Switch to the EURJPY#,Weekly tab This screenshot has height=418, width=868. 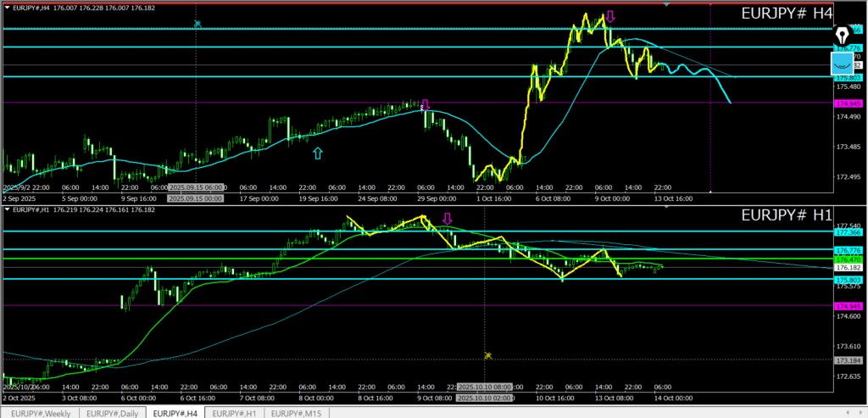[x=41, y=412]
